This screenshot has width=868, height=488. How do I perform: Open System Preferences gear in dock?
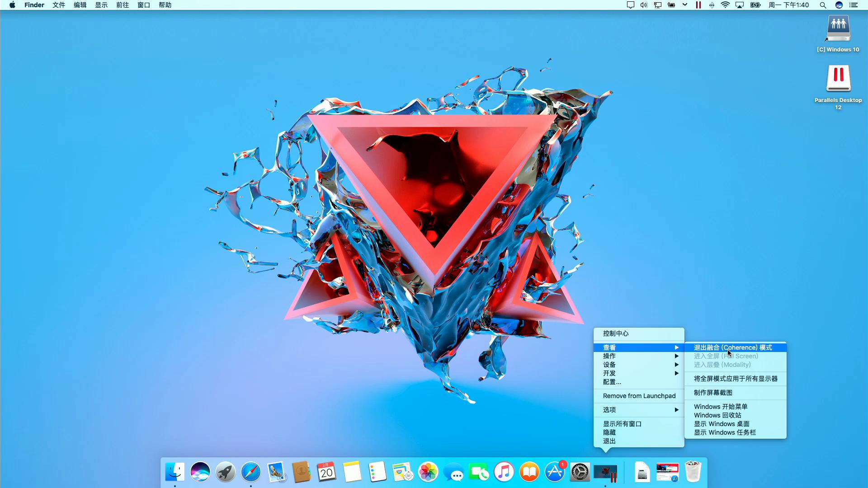click(x=580, y=472)
